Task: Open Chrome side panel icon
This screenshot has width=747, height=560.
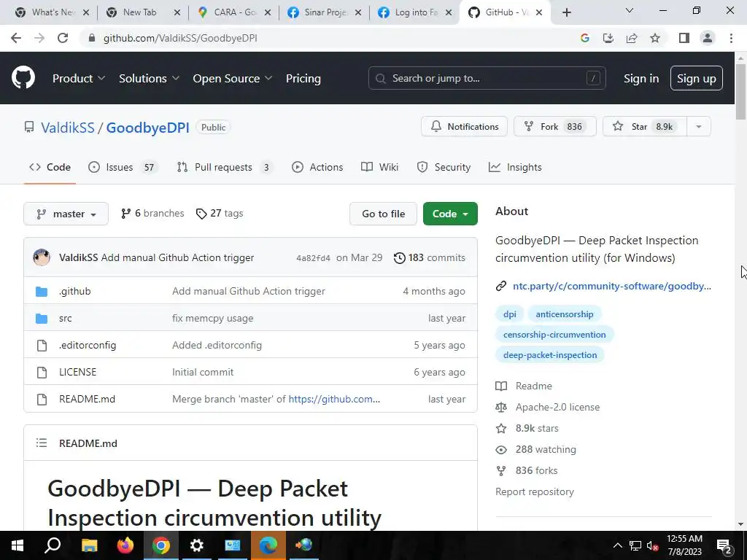Action: (x=684, y=38)
